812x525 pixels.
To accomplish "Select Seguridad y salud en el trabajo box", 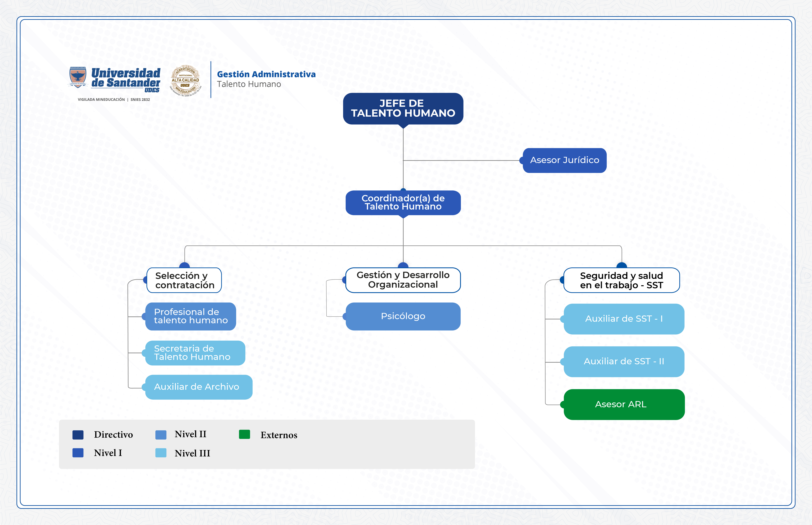I will pyautogui.click(x=621, y=280).
